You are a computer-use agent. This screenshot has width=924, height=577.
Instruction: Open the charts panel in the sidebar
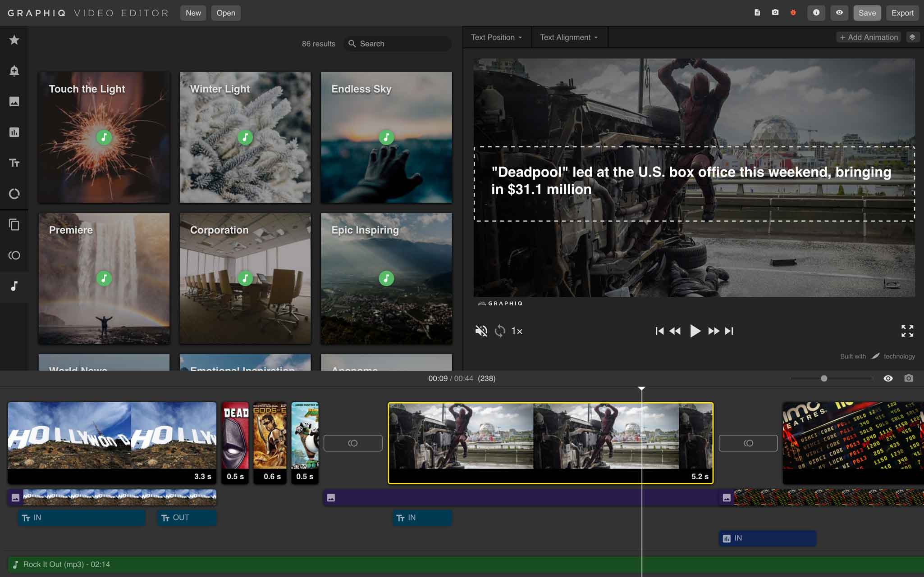(15, 132)
